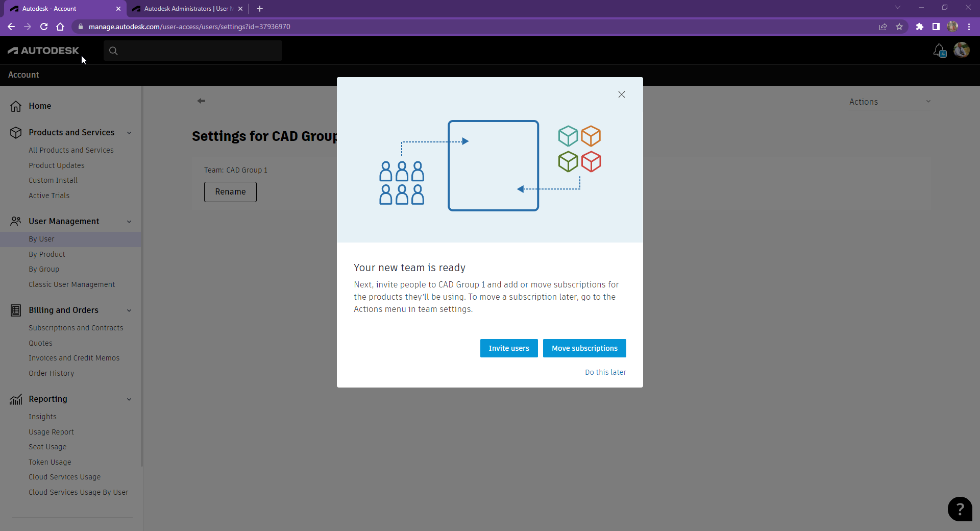Viewport: 980px width, 531px height.
Task: Open Cloud Services Usage By User
Action: tap(78, 492)
